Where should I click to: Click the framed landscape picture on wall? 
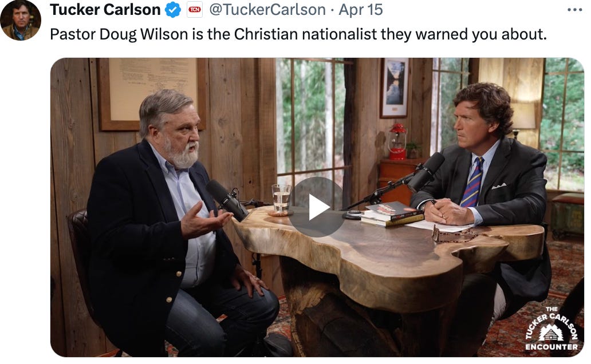(x=394, y=88)
